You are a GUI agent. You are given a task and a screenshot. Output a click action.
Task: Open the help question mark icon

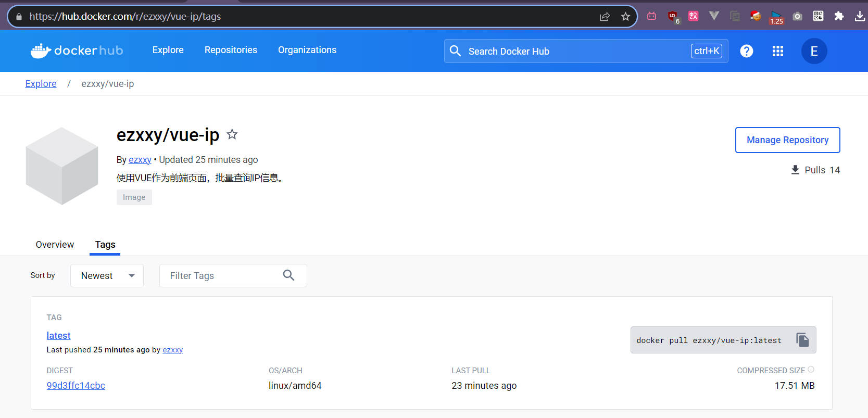click(x=747, y=51)
